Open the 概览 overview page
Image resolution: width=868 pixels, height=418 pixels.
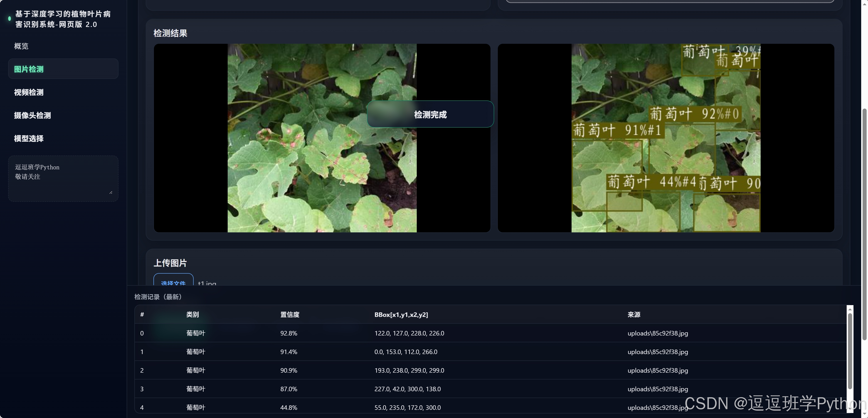click(21, 46)
